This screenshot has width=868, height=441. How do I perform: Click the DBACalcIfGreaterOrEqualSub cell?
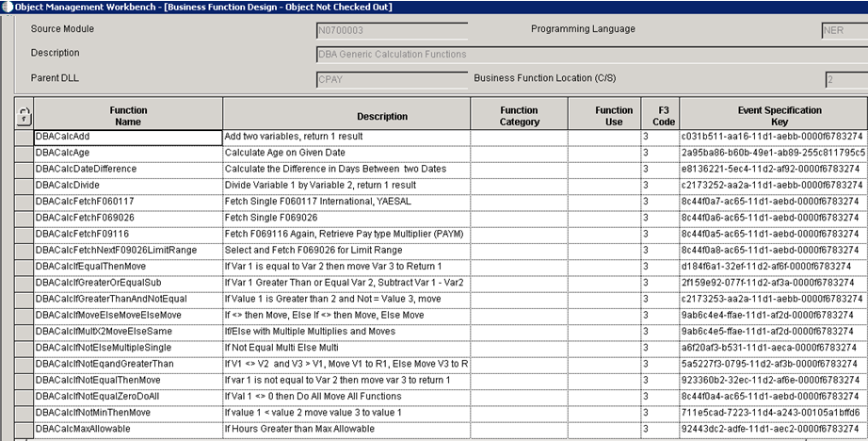(x=128, y=284)
